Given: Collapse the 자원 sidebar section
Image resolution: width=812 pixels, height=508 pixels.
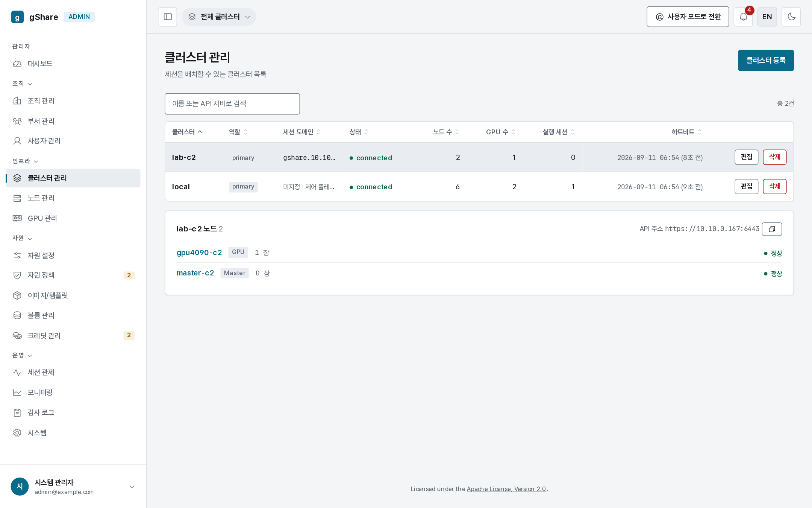Looking at the screenshot, I should [x=22, y=238].
